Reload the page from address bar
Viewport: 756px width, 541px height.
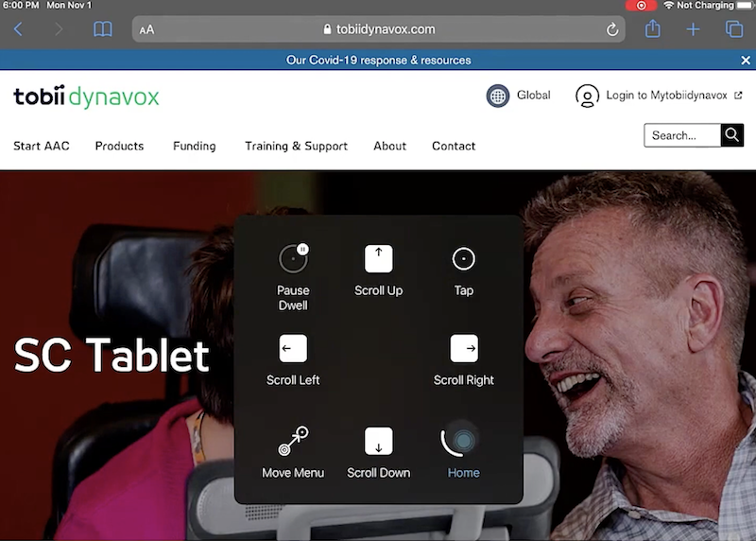(612, 29)
